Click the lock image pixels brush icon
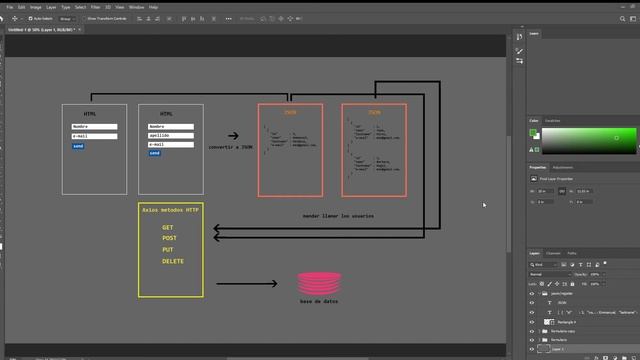 point(549,284)
